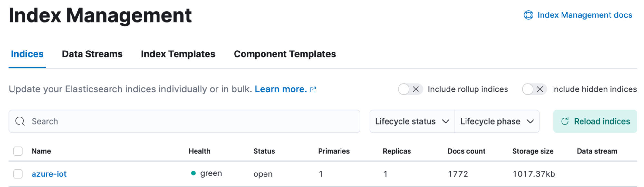The height and width of the screenshot is (187, 644).
Task: Click the external link icon beside Learn more
Action: (313, 89)
